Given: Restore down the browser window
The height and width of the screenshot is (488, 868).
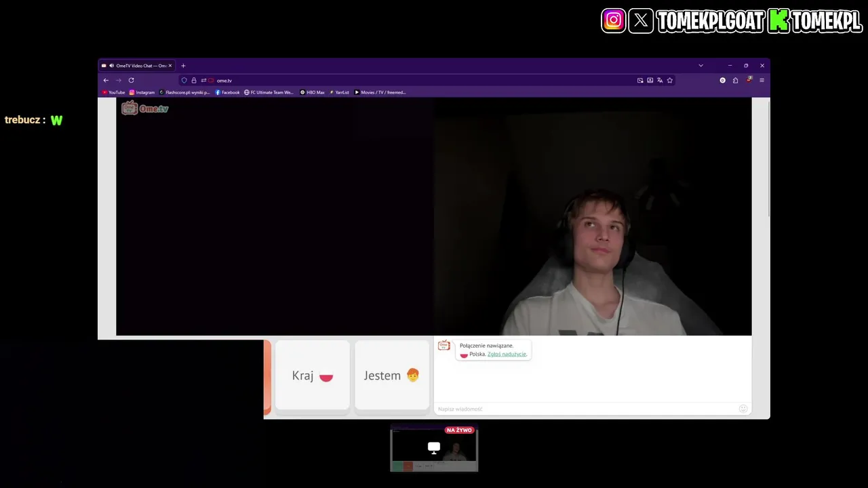Looking at the screenshot, I should pyautogui.click(x=746, y=66).
